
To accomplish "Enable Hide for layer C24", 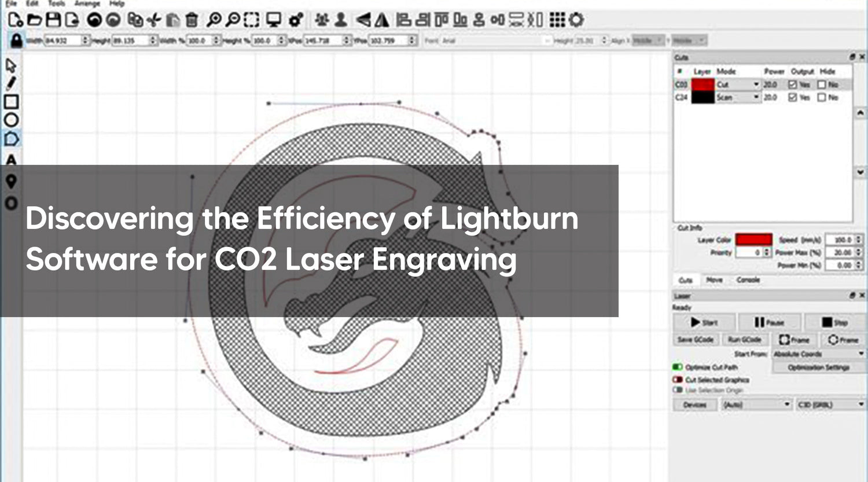I will [821, 97].
